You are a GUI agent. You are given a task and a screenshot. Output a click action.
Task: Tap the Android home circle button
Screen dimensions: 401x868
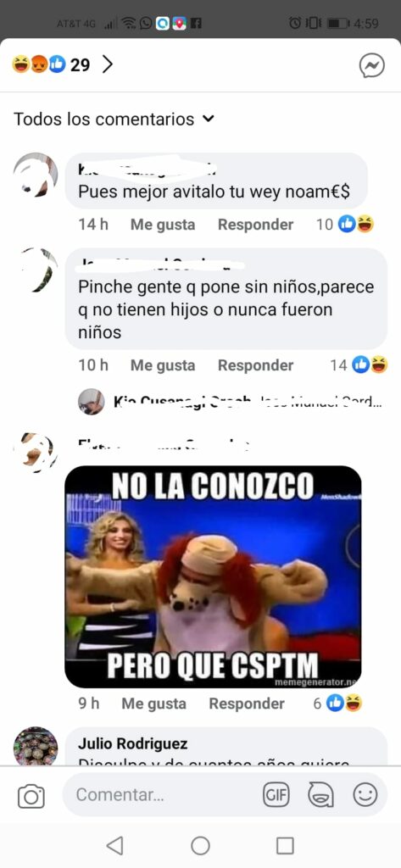click(200, 845)
